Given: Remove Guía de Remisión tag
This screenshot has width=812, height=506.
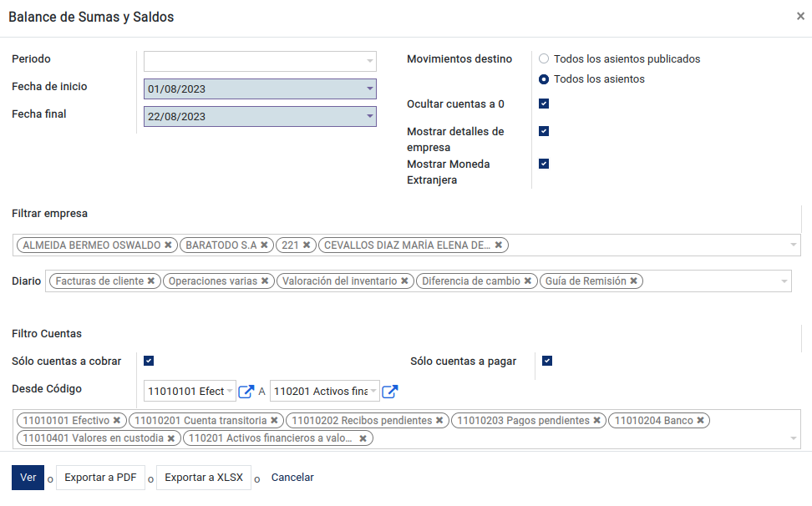Looking at the screenshot, I should (633, 281).
